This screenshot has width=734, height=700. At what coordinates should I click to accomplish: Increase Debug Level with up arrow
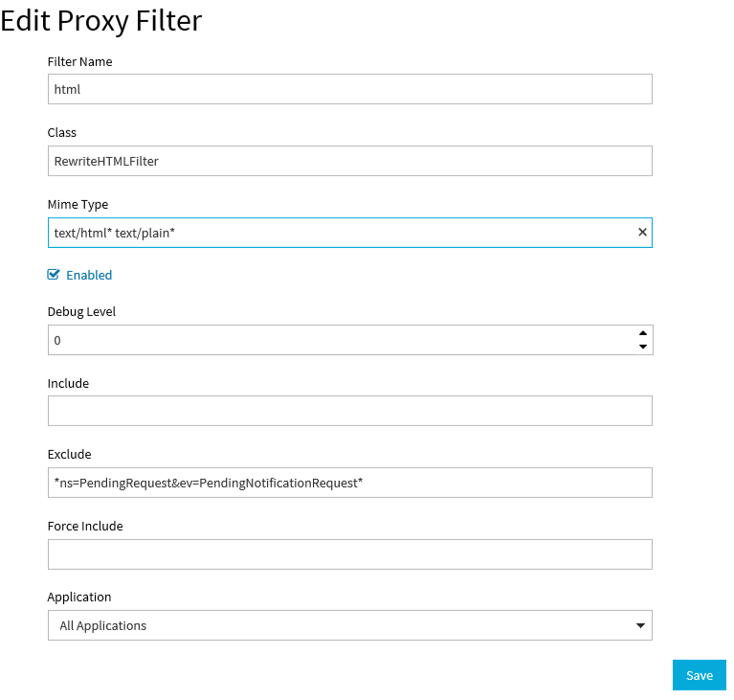pyautogui.click(x=643, y=333)
